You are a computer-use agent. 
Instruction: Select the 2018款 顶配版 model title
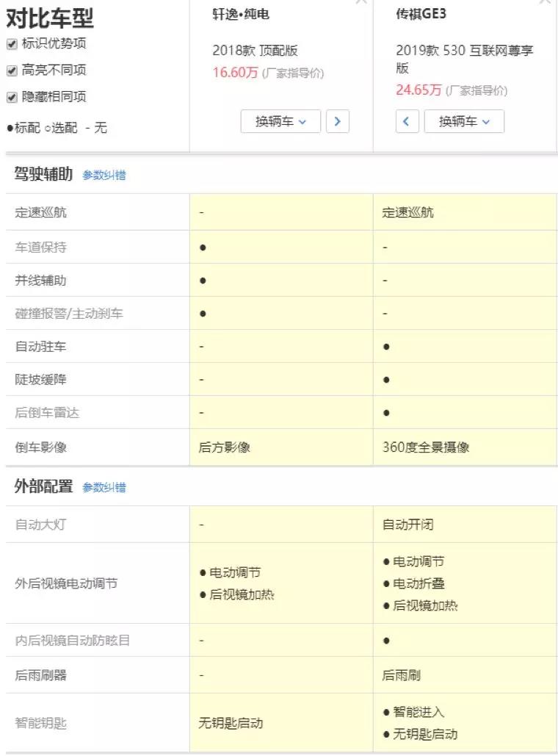255,51
